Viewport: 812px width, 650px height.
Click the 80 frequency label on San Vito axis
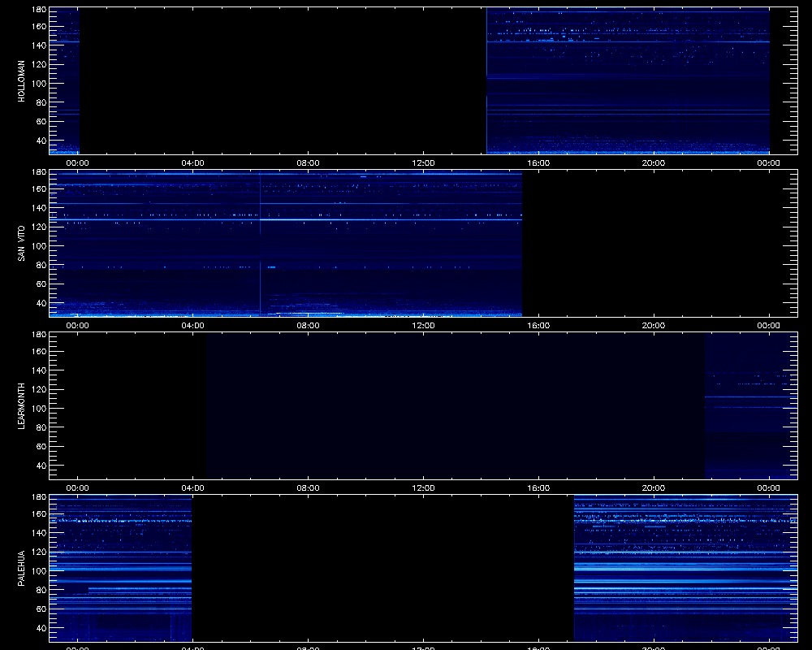coord(41,266)
